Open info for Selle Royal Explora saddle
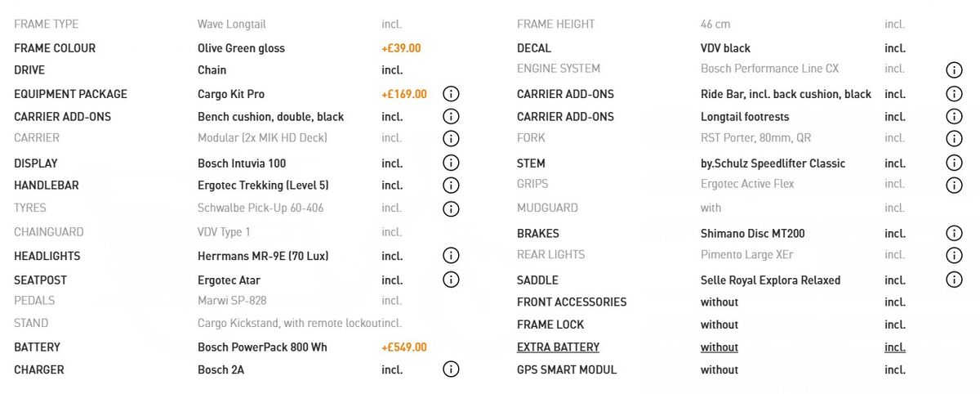This screenshot has width=980, height=394. click(954, 280)
